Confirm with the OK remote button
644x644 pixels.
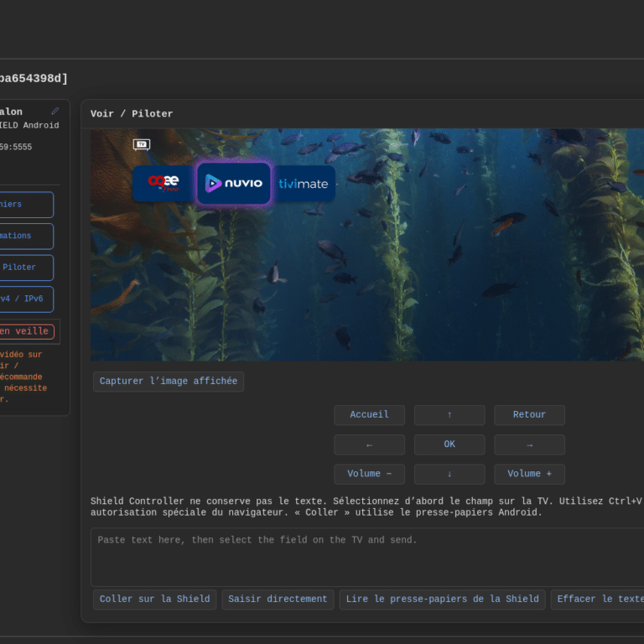449,444
